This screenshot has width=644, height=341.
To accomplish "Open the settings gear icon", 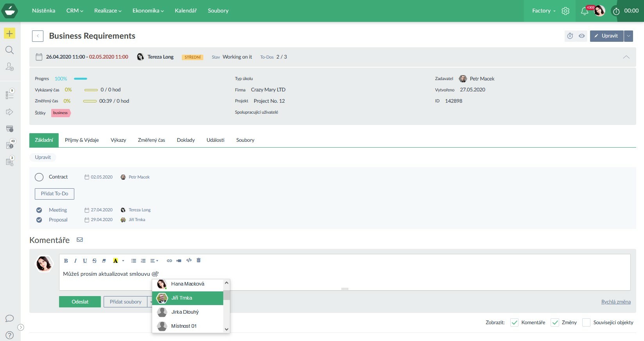I will tap(565, 11).
